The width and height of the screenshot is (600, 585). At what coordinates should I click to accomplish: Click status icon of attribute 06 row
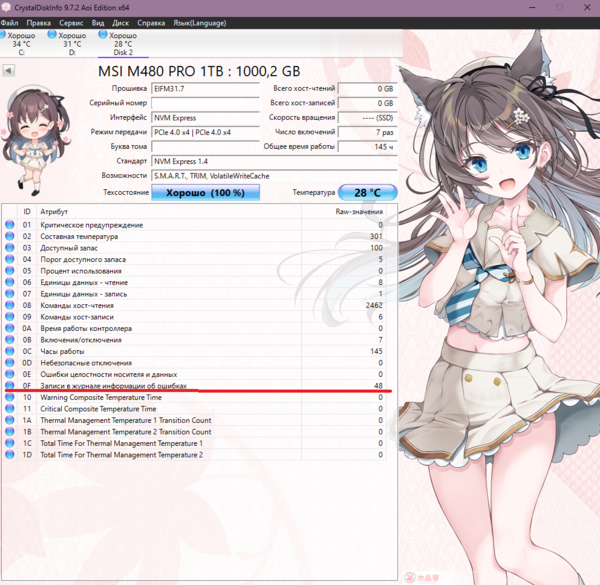tap(10, 282)
